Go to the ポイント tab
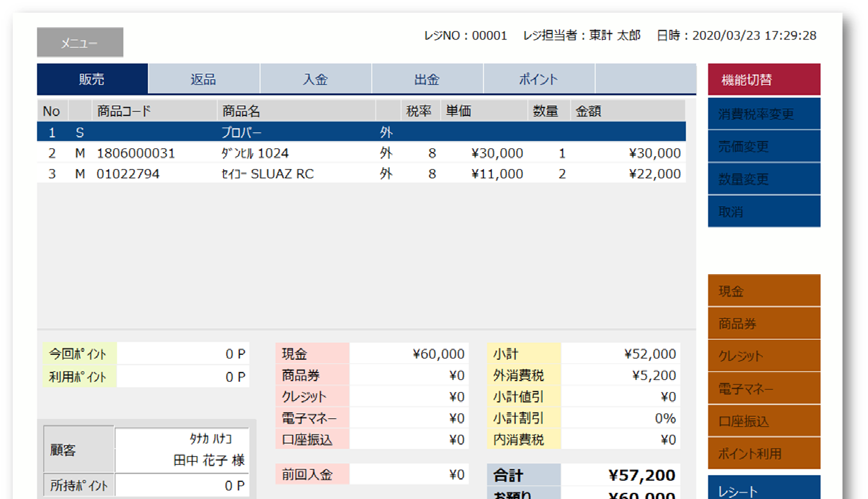 click(x=538, y=79)
